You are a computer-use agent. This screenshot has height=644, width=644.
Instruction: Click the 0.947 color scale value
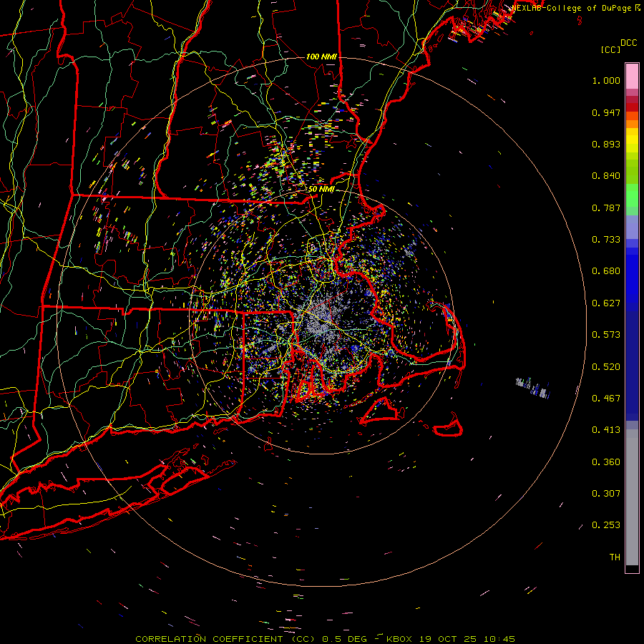pos(606,112)
